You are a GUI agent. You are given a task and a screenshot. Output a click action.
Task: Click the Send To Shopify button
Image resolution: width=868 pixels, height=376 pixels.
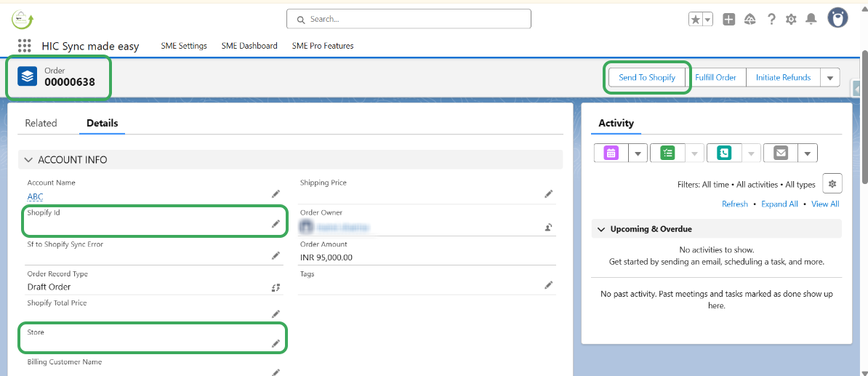tap(647, 77)
